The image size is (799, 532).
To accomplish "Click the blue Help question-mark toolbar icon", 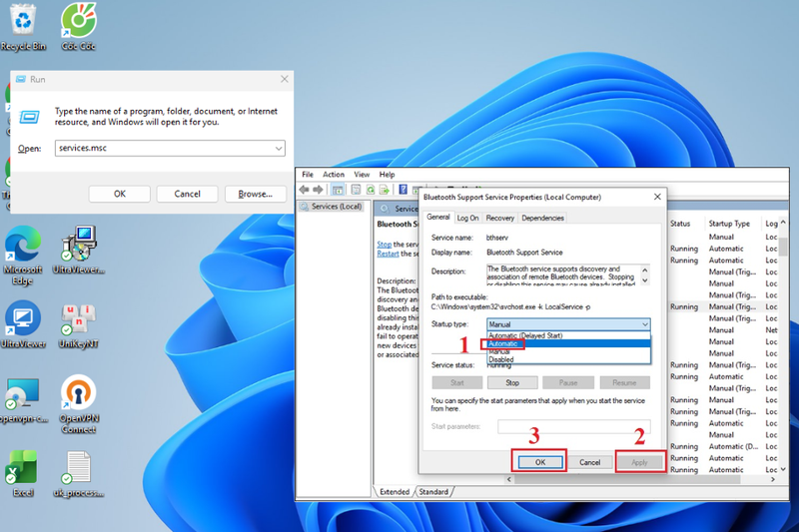I will click(403, 190).
